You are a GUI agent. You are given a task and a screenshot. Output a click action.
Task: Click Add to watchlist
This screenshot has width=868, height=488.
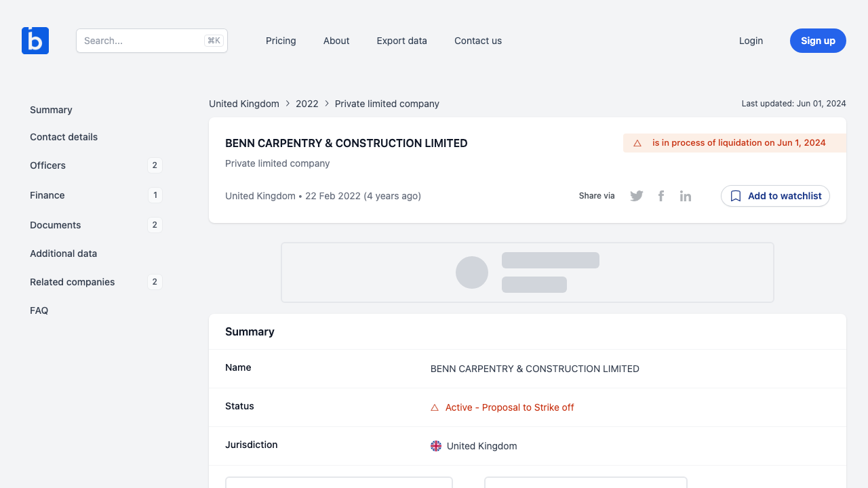pos(775,196)
